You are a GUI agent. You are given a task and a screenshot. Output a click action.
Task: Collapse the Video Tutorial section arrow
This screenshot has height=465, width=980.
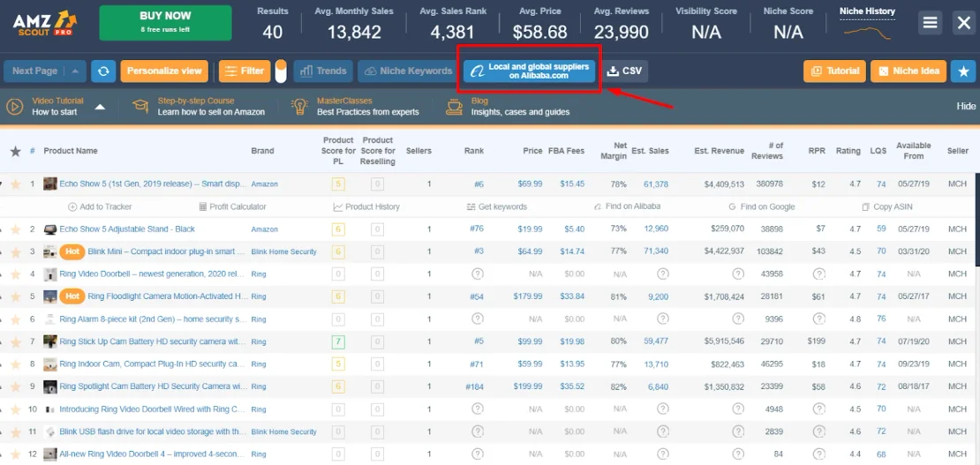pyautogui.click(x=100, y=107)
